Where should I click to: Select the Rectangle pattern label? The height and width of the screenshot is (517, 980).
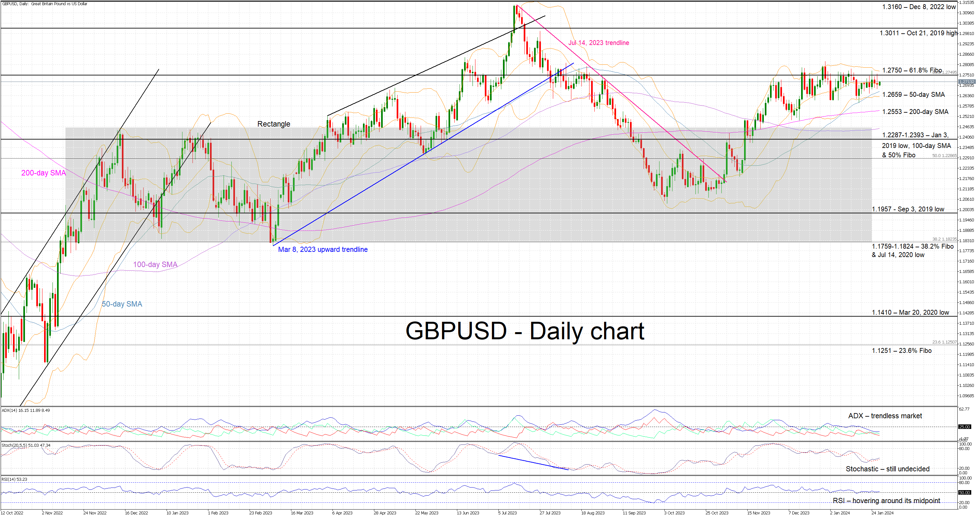pos(274,124)
